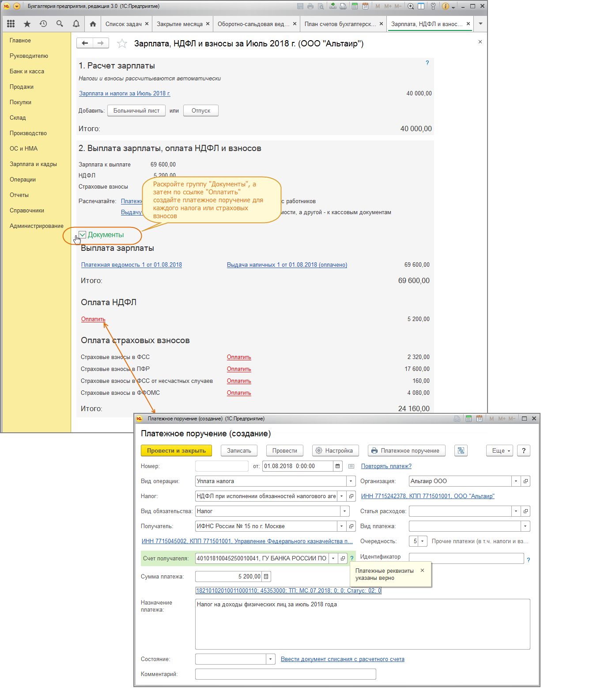
Task: Open Настройка button
Action: pos(335,450)
